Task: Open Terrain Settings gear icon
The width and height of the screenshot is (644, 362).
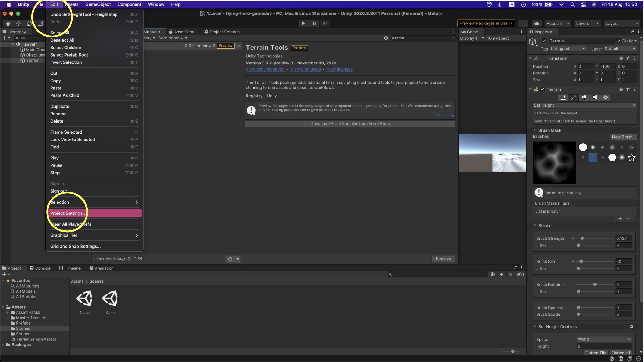Action: (x=606, y=98)
